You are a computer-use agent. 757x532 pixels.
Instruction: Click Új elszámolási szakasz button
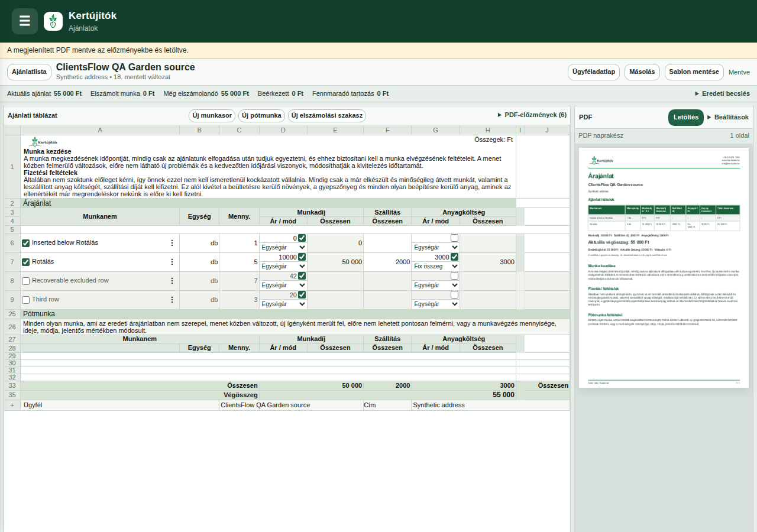point(327,116)
